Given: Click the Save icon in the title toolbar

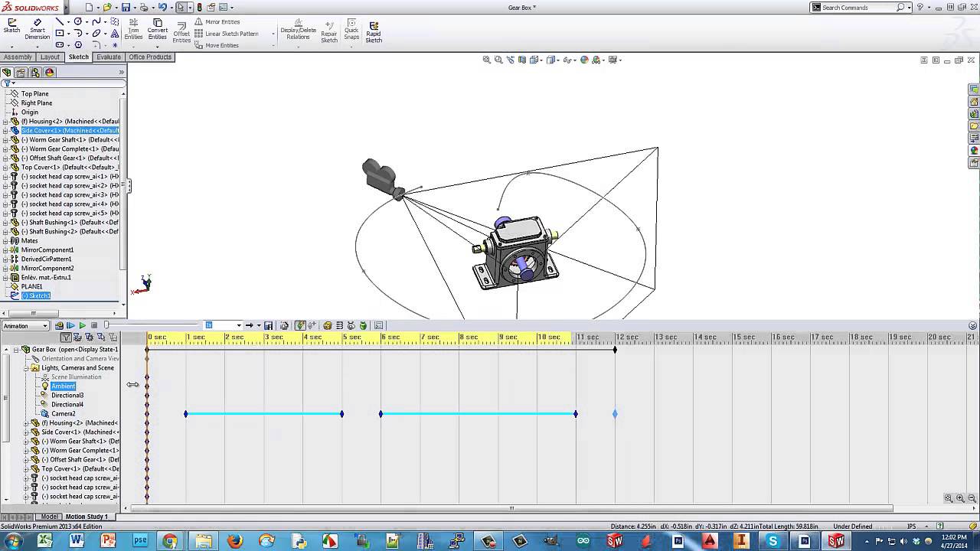Looking at the screenshot, I should tap(126, 8).
